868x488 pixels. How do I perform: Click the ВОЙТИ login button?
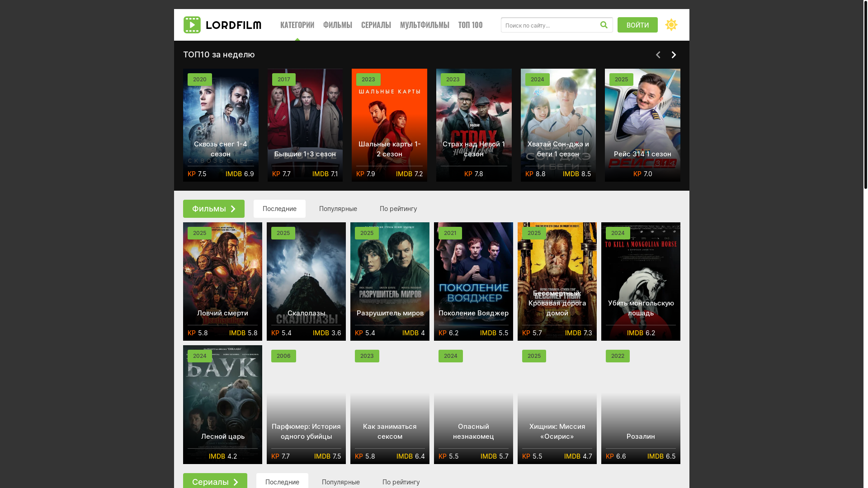tap(637, 25)
